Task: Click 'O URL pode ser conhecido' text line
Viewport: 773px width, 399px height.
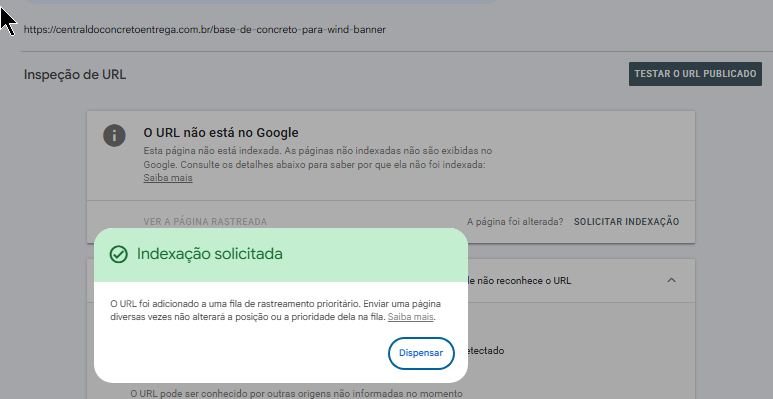Action: coord(296,394)
